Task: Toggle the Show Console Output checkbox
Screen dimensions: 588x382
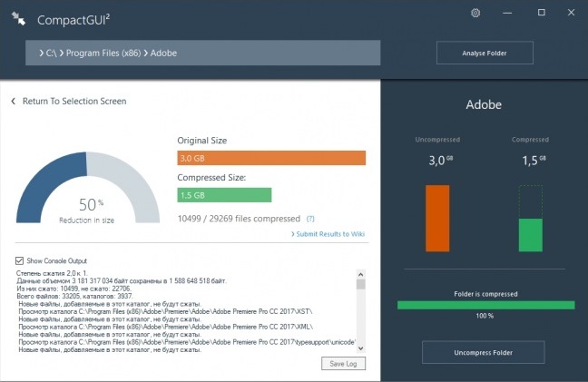Action: point(20,260)
